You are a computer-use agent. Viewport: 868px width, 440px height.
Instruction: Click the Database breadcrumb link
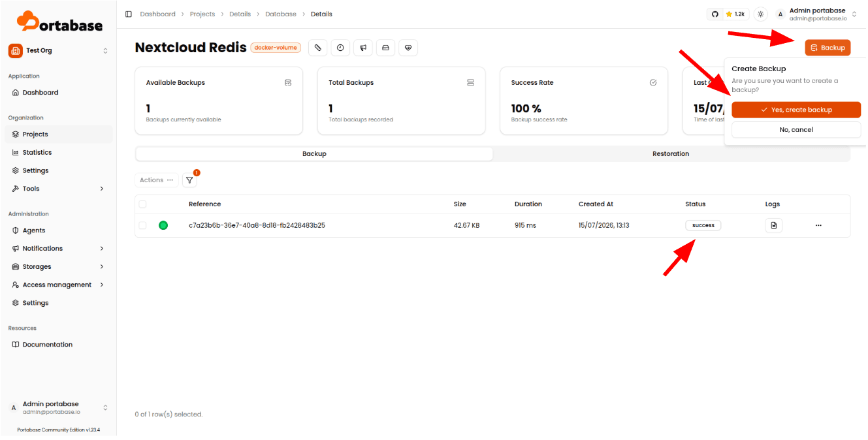coord(281,14)
